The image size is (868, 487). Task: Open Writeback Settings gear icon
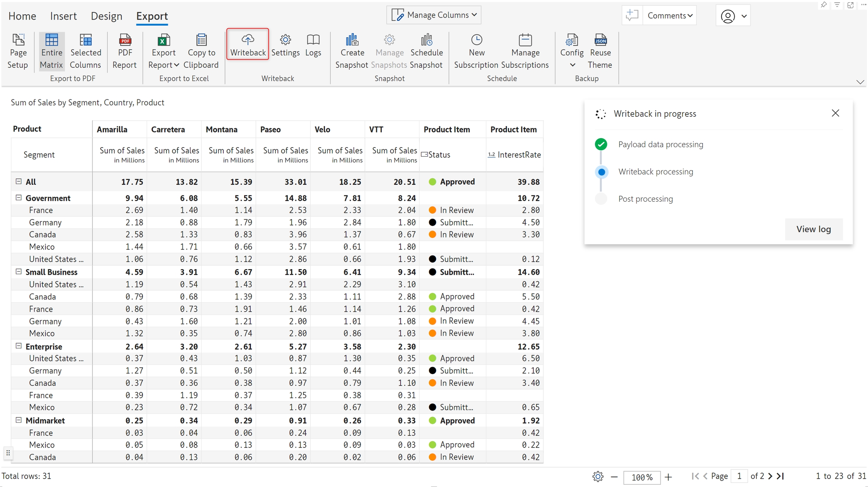point(285,40)
